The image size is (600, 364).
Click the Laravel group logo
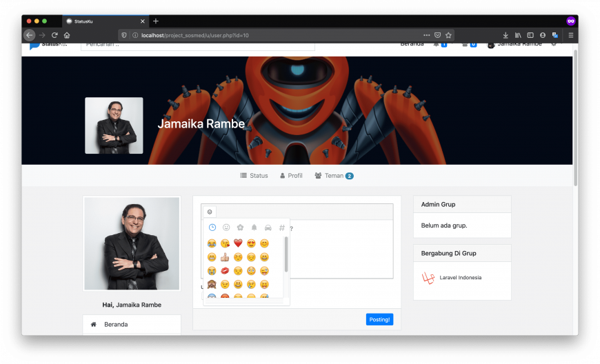click(428, 278)
